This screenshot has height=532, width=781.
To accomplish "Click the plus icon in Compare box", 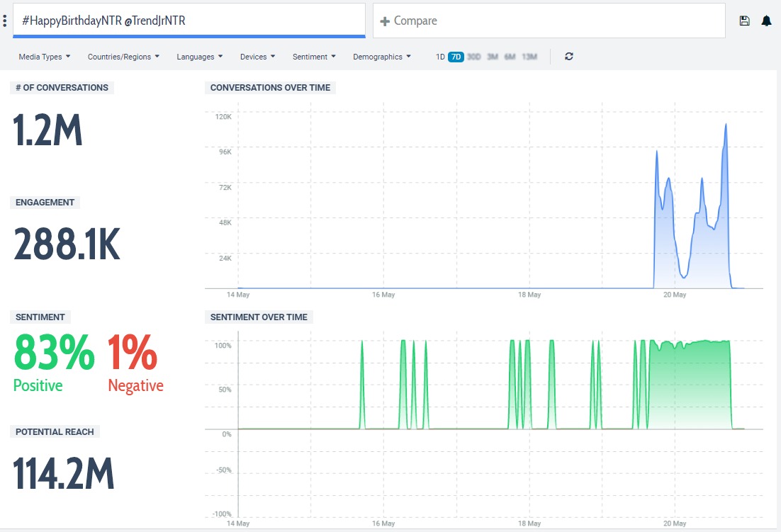I will tap(385, 21).
